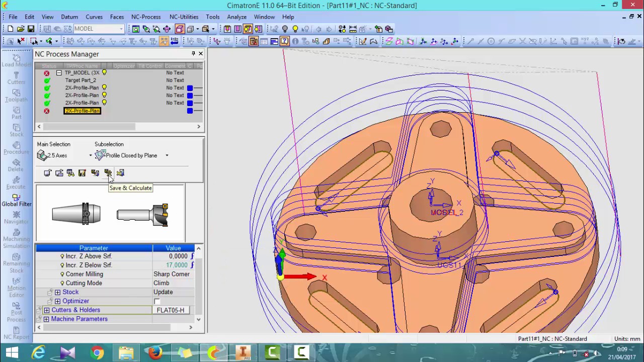Click the Cutters sidebar icon
Viewport: 644px width, 362px height.
16,78
